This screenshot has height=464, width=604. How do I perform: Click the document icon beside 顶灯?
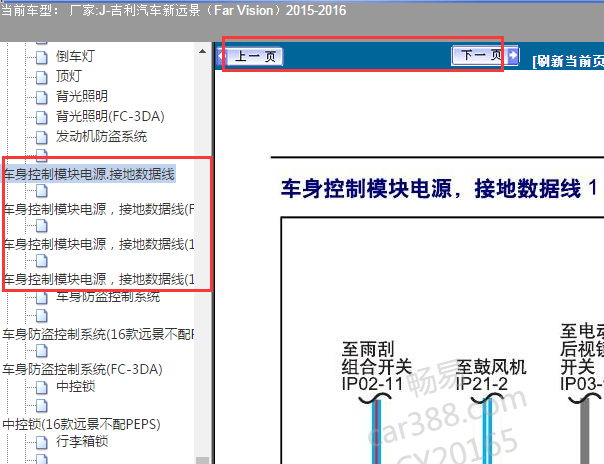tap(42, 77)
